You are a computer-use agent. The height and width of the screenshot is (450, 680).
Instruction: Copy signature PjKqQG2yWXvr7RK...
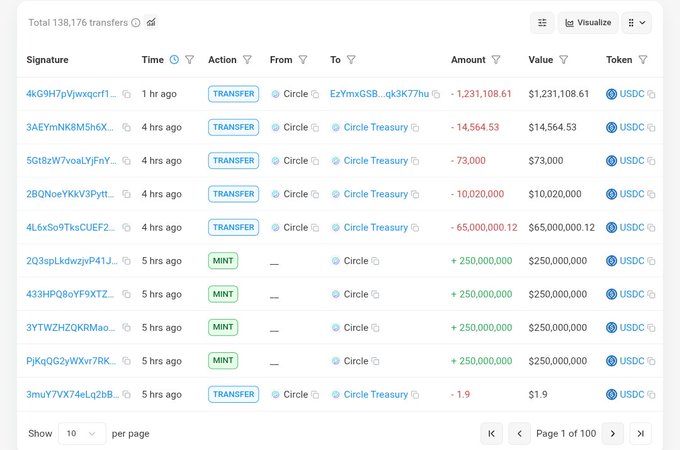(127, 361)
